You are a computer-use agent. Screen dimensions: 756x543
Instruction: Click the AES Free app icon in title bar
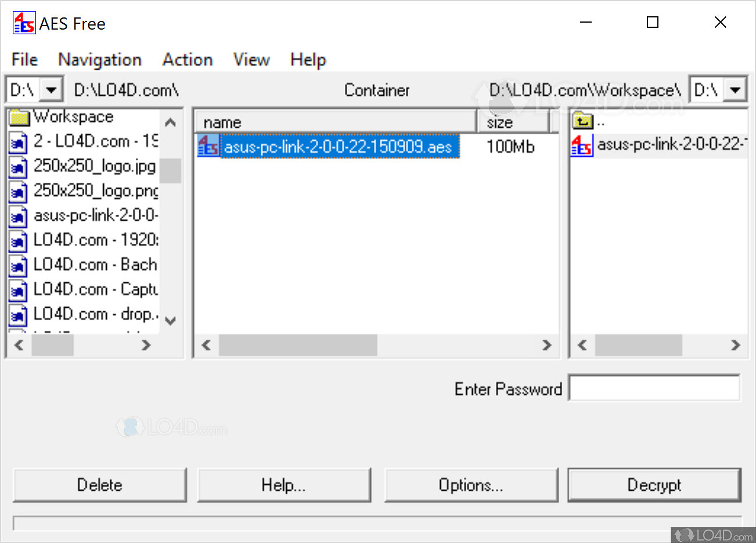click(x=24, y=23)
